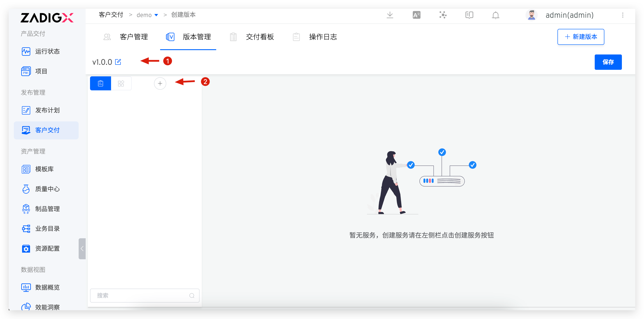
Task: Switch to 交付看板 tab
Action: 260,37
